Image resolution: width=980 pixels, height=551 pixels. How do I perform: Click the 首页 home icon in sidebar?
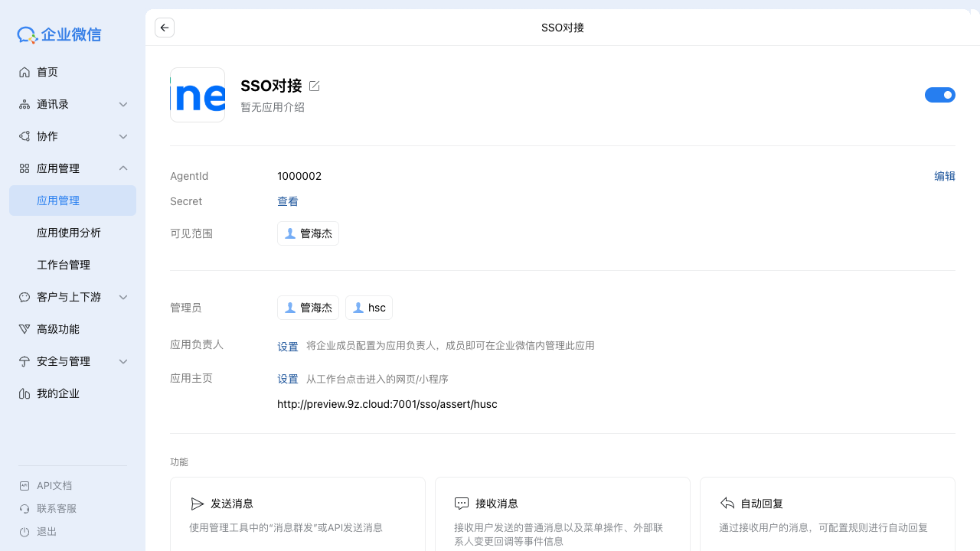coord(24,71)
